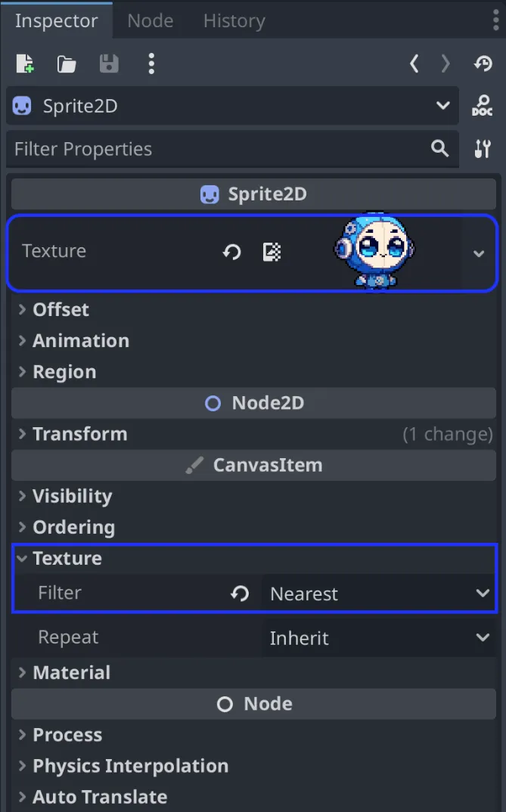The image size is (506, 812).
Task: Open the Filter Nearest dropdown
Action: pyautogui.click(x=378, y=594)
